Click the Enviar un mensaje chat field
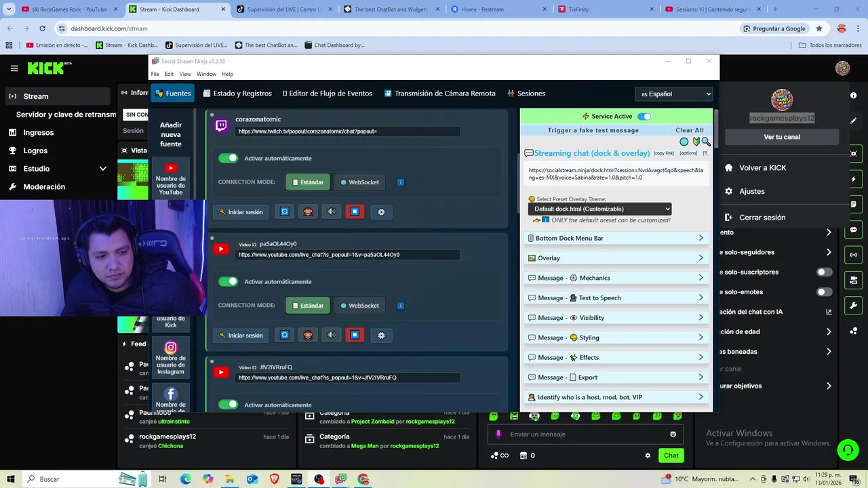The image size is (868, 488). (x=585, y=434)
